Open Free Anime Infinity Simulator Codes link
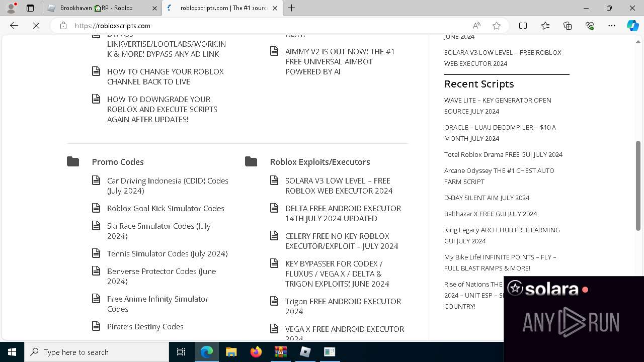Image resolution: width=644 pixels, height=362 pixels. tap(157, 304)
